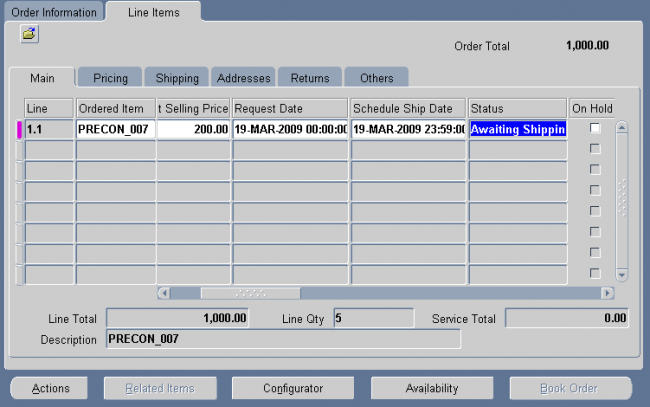Switch to the Shipping sub-tab

point(177,78)
